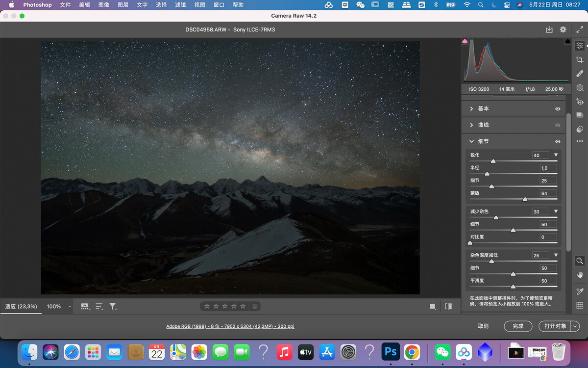Switch before/after view icon
Viewport: 588px width, 368px height.
[448, 307]
